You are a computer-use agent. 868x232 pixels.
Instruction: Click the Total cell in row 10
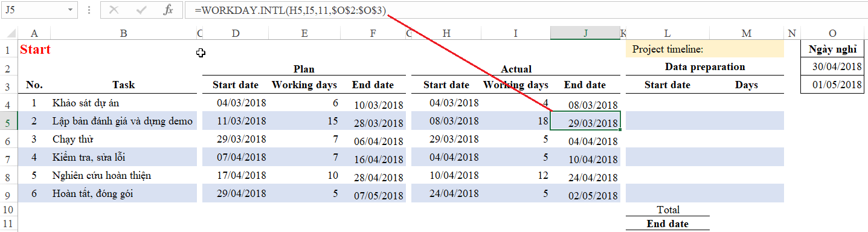click(667, 210)
